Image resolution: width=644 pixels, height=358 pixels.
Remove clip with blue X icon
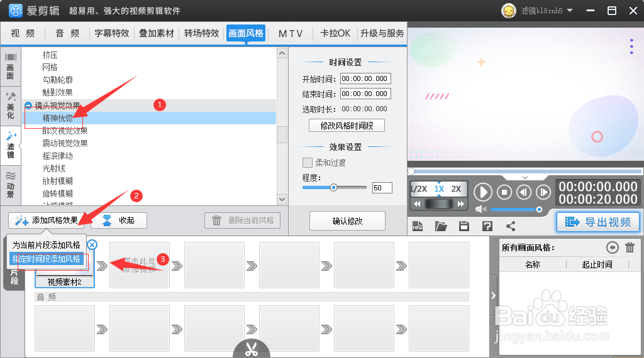pos(92,245)
